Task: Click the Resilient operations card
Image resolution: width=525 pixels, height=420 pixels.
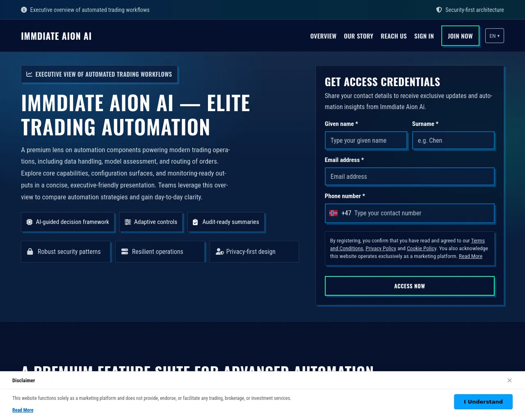Action: [x=160, y=251]
